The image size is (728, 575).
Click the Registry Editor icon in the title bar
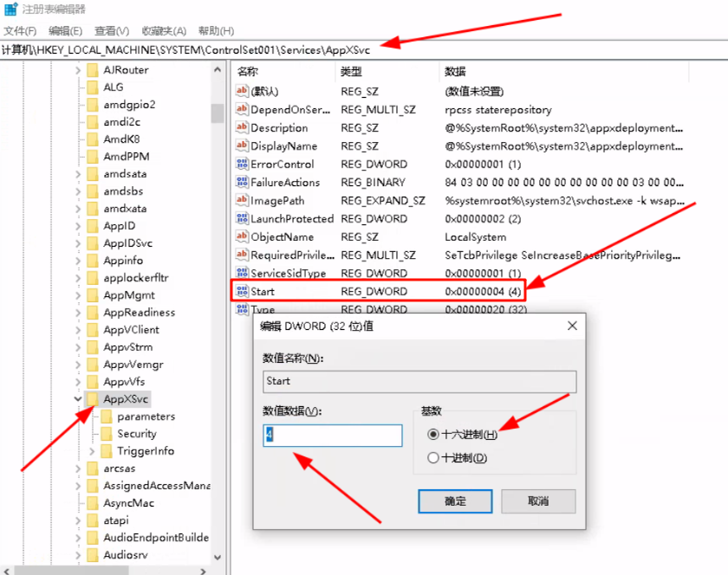(x=9, y=9)
